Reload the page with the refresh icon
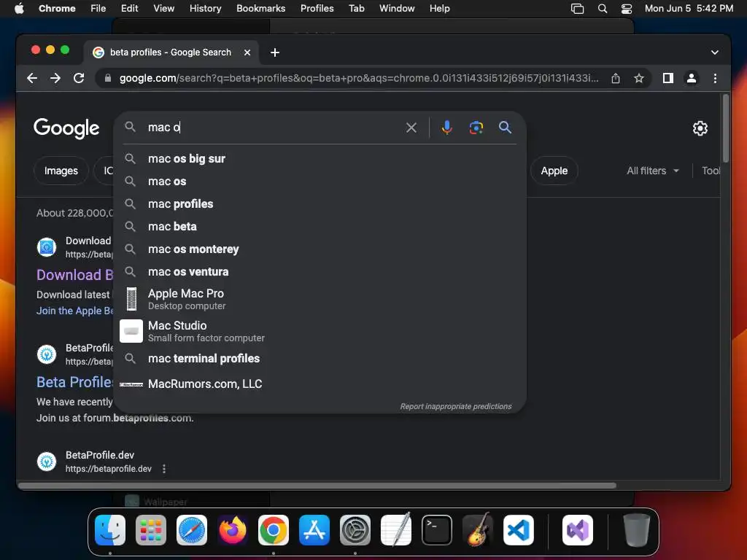Viewport: 747px width, 560px height. pos(79,78)
